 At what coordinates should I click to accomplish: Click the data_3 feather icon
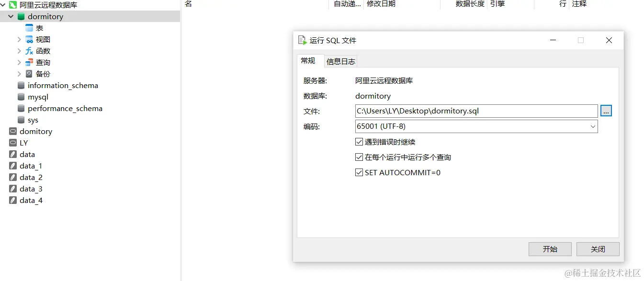(13, 189)
